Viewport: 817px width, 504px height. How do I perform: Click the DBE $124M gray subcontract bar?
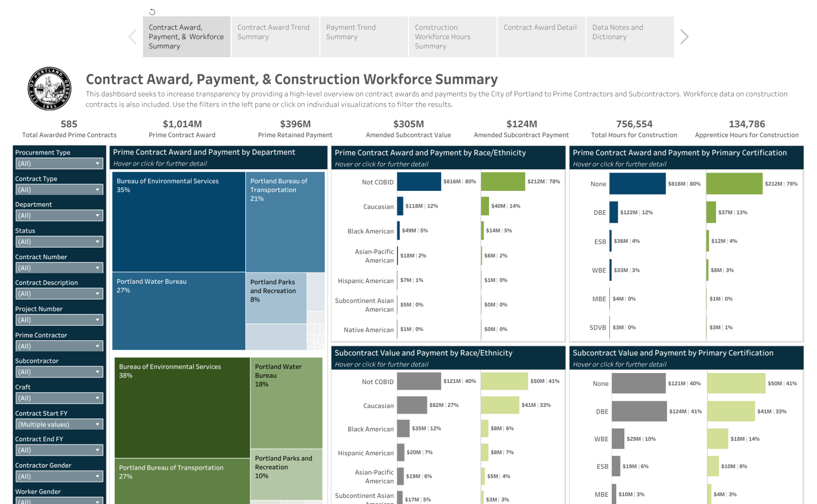tap(639, 411)
